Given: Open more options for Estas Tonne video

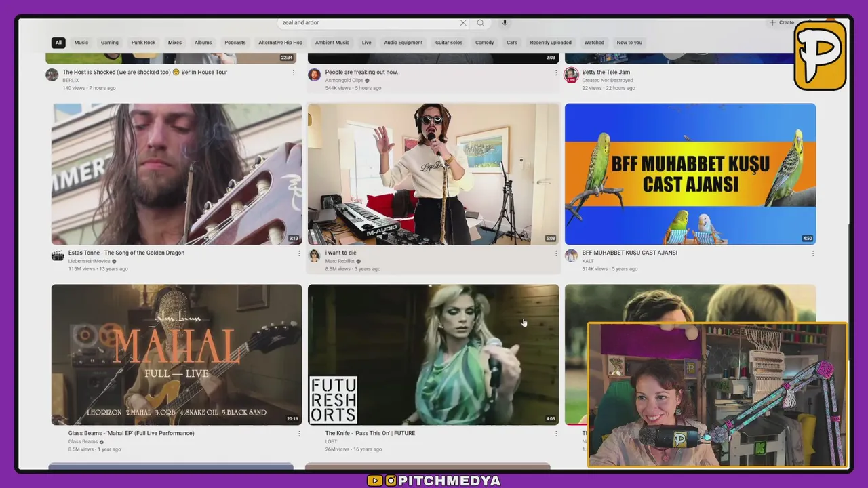Looking at the screenshot, I should [299, 253].
